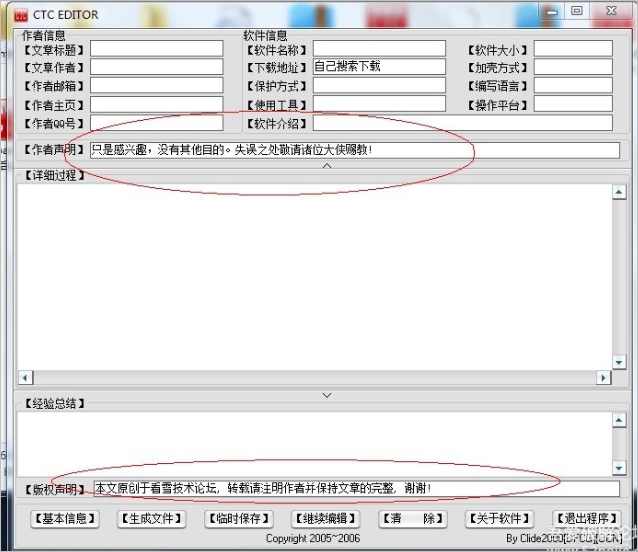
Task: Maximize the CTC EDITOR window
Action: pyautogui.click(x=577, y=11)
